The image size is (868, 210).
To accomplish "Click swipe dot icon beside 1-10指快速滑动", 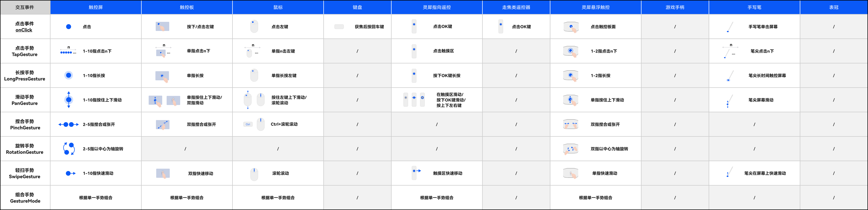I will click(x=70, y=173).
